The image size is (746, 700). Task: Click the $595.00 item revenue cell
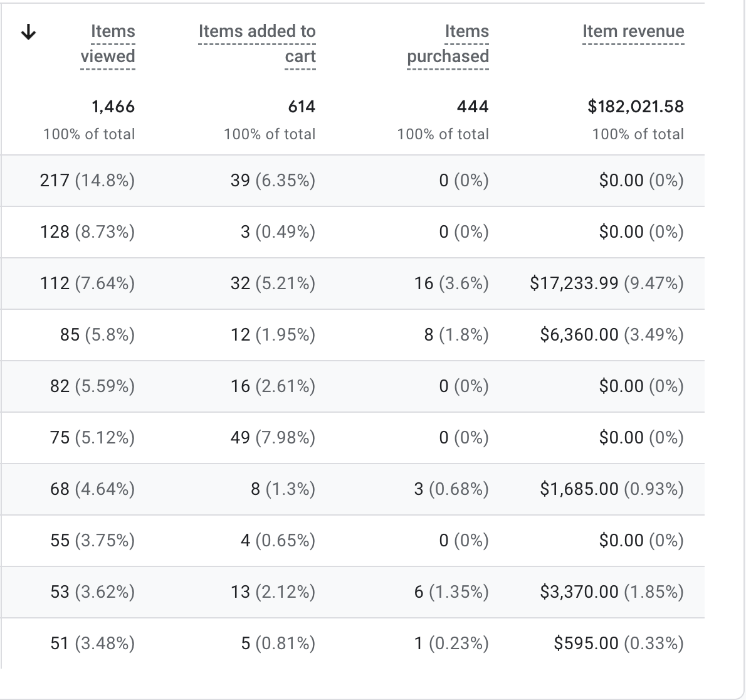[x=618, y=644]
